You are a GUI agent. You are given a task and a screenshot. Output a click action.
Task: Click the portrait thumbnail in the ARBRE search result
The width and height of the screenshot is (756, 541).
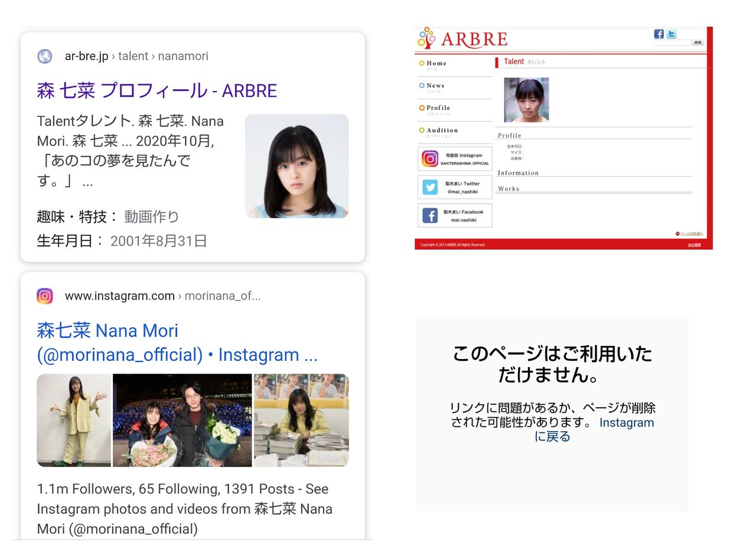[x=297, y=166]
